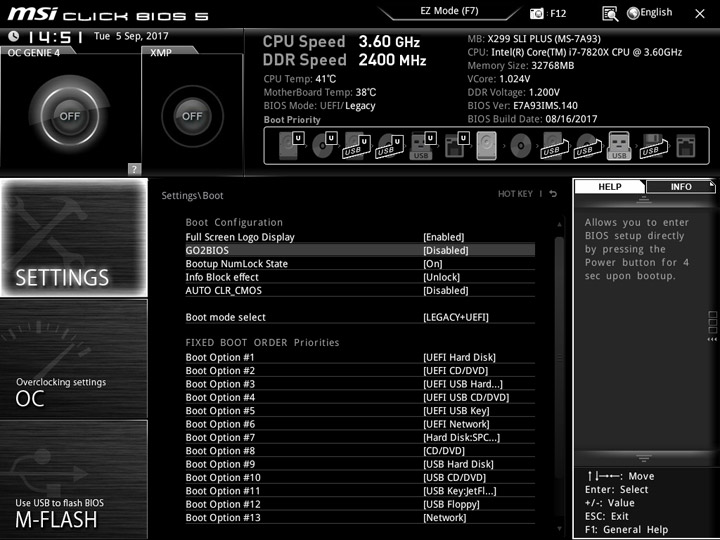The width and height of the screenshot is (720, 540).
Task: Select the Boot Option #3 row
Action: tap(360, 384)
